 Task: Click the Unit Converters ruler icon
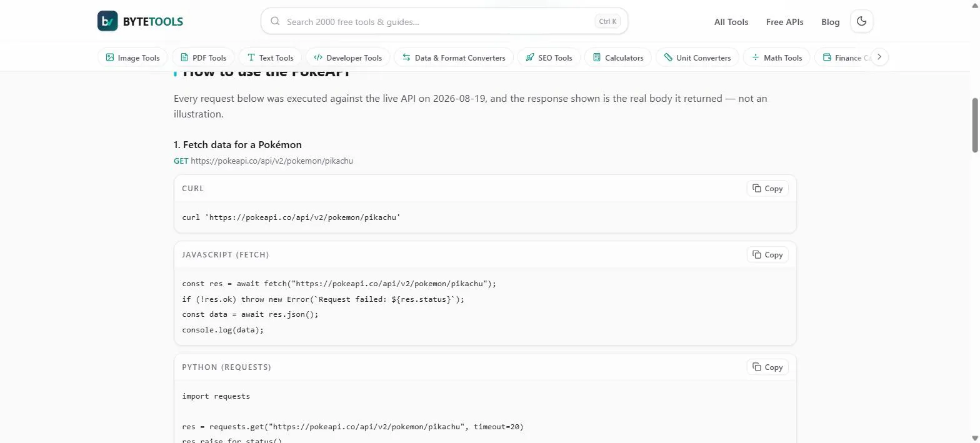point(668,57)
